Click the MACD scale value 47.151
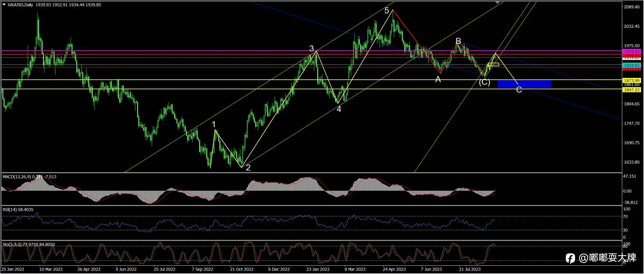 point(629,176)
